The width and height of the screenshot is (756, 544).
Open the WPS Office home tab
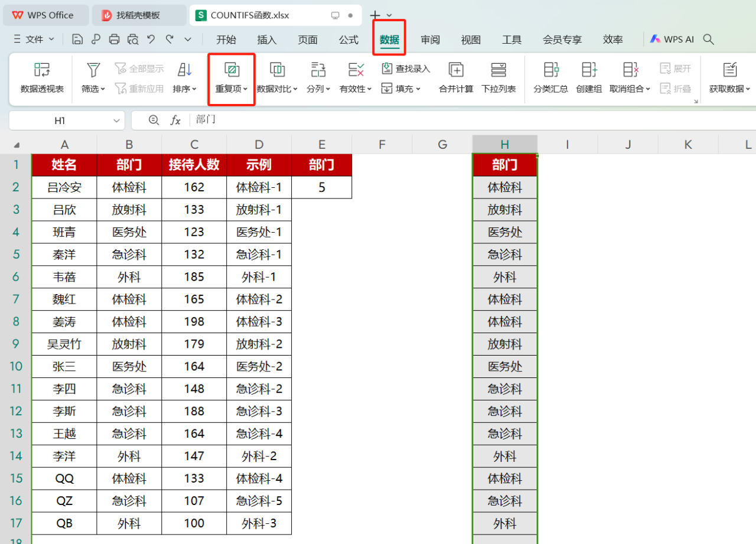pos(45,15)
